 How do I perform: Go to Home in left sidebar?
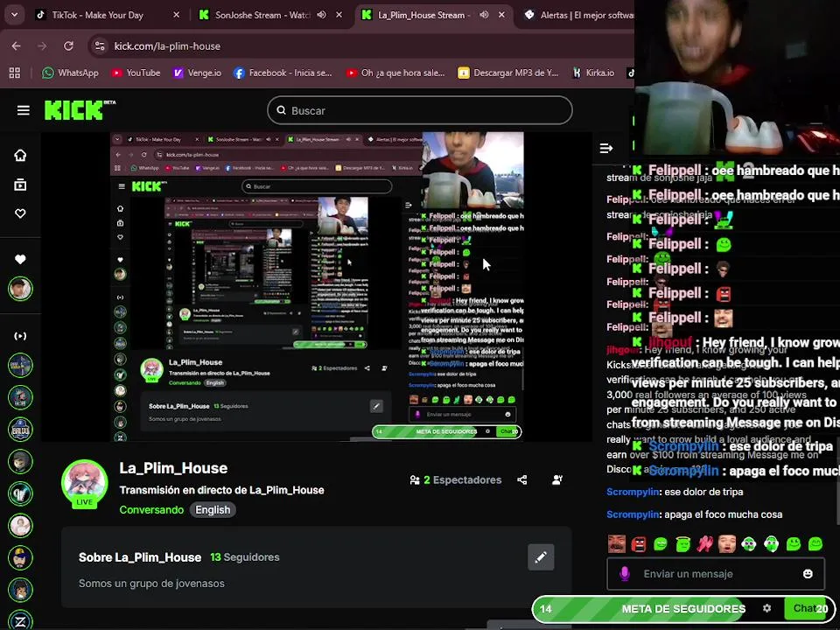point(20,156)
